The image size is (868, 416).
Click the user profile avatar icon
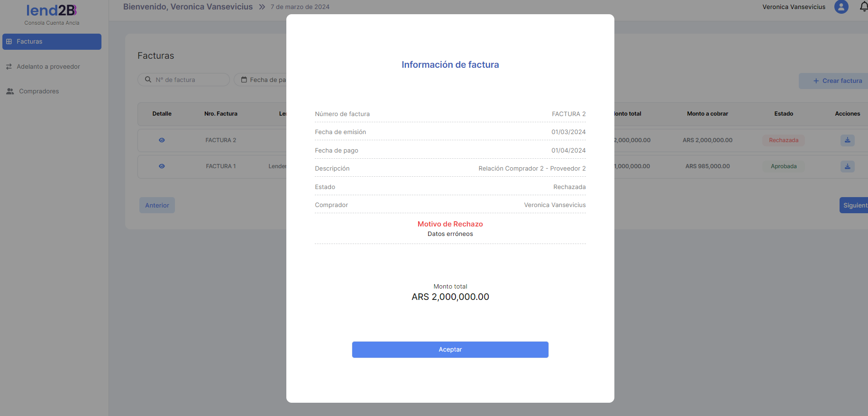tap(841, 7)
